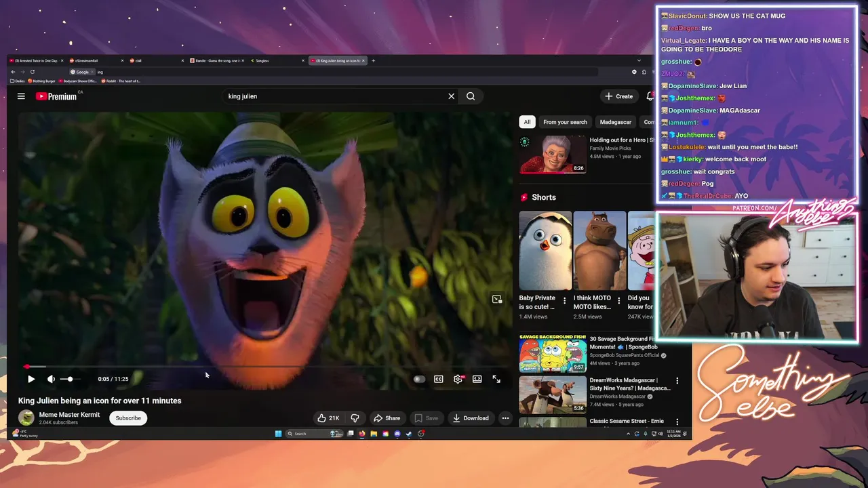Open the Create upload button
The height and width of the screenshot is (488, 868).
pos(619,96)
